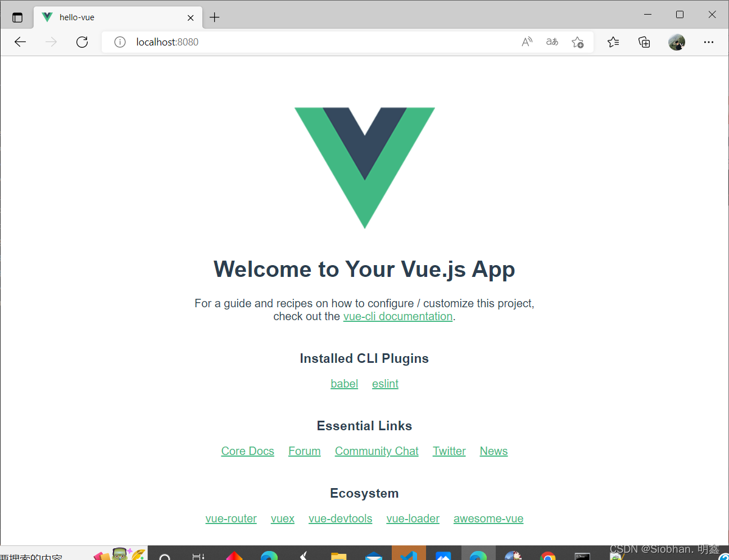Go back to previous page

point(20,42)
